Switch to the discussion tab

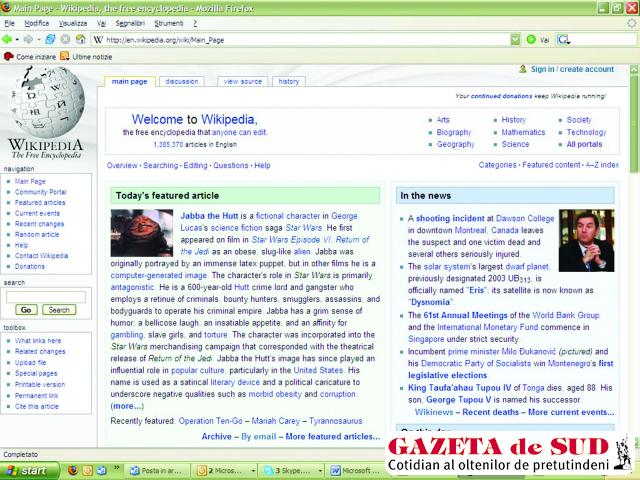(182, 81)
